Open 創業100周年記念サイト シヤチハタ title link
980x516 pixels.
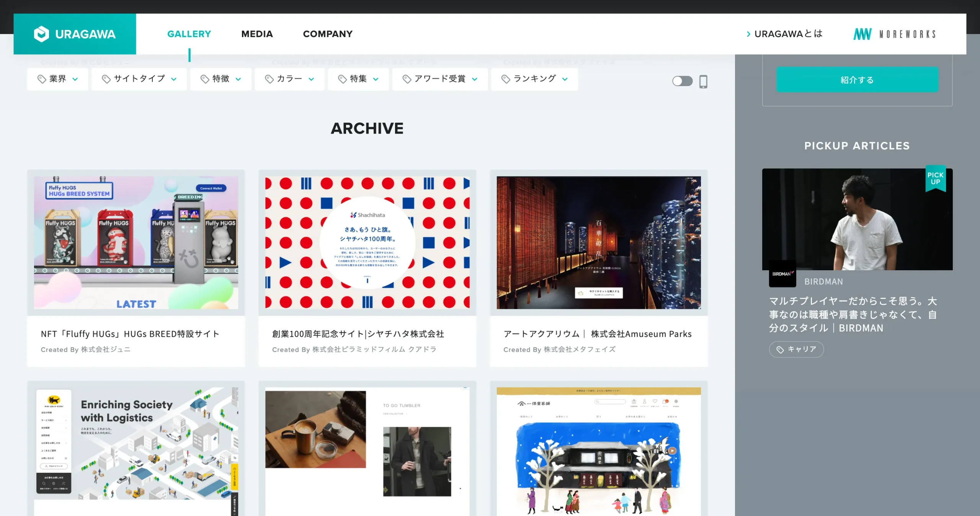[x=358, y=334]
